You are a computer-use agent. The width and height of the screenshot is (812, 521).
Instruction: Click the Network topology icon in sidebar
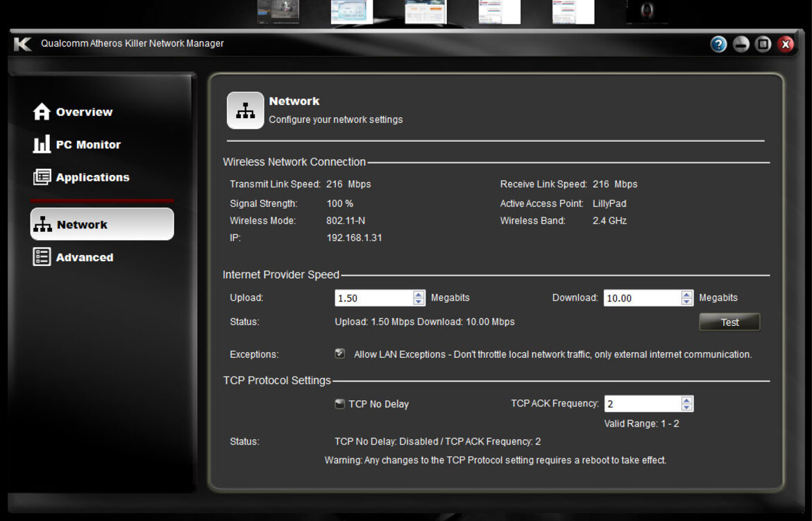coord(42,224)
